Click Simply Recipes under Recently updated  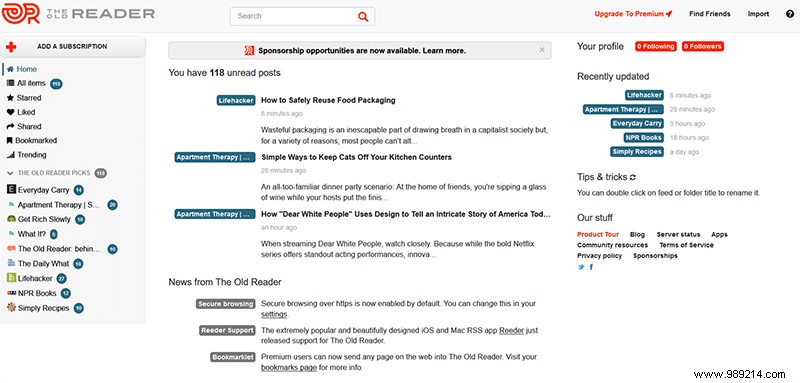coord(637,151)
